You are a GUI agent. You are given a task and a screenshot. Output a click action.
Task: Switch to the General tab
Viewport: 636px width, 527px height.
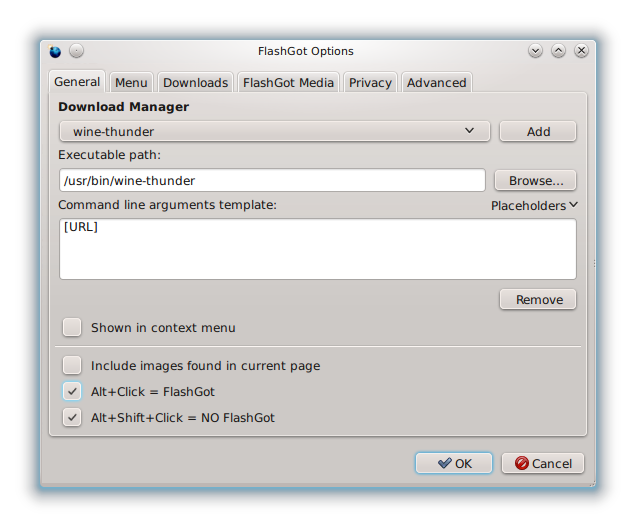tap(77, 82)
